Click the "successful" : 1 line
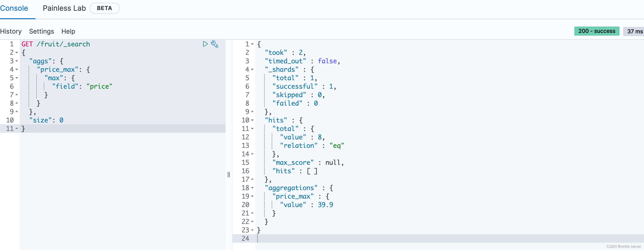Screen dimensions: 644x250 [304, 87]
